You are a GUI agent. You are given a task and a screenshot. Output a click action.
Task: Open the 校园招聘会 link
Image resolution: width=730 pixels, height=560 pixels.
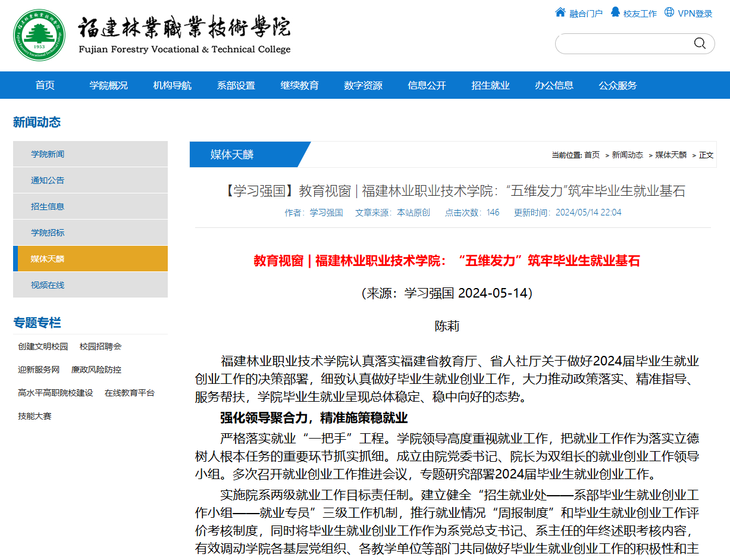[x=101, y=346]
